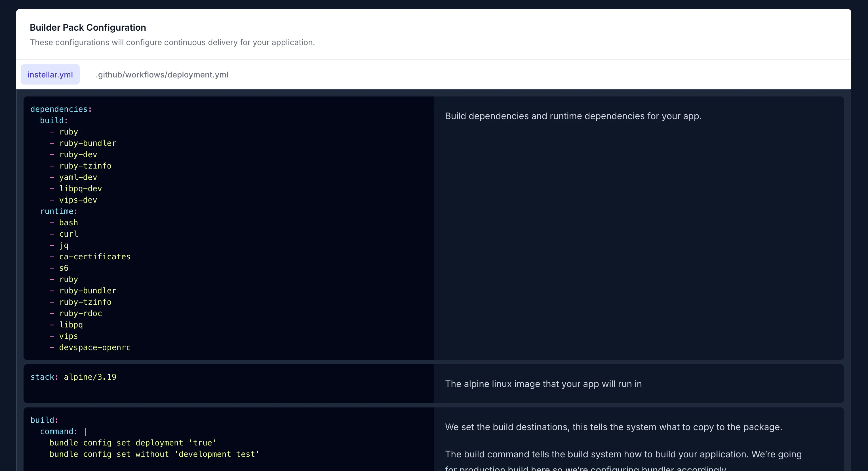Click the 'bash' runtime dependency line

64,222
